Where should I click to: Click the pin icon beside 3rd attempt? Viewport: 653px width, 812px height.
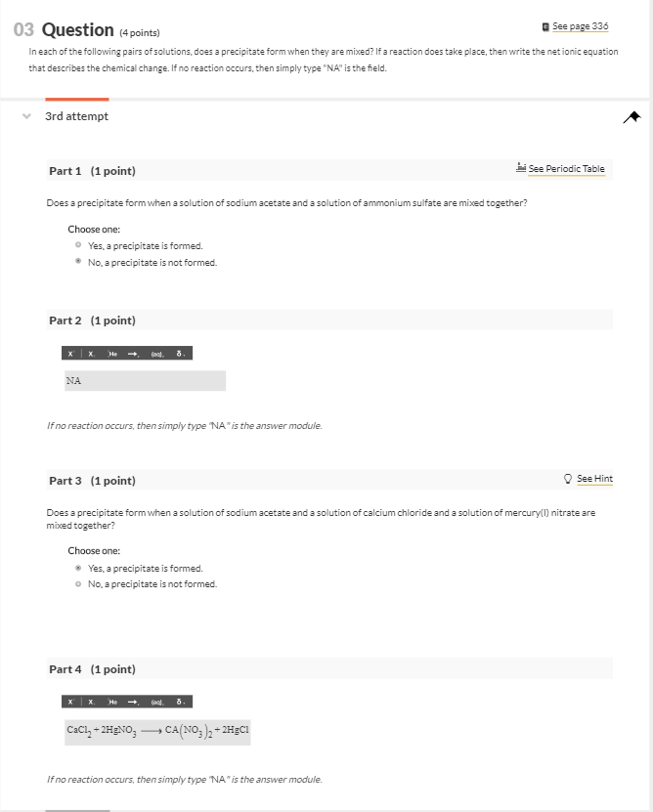point(631,117)
